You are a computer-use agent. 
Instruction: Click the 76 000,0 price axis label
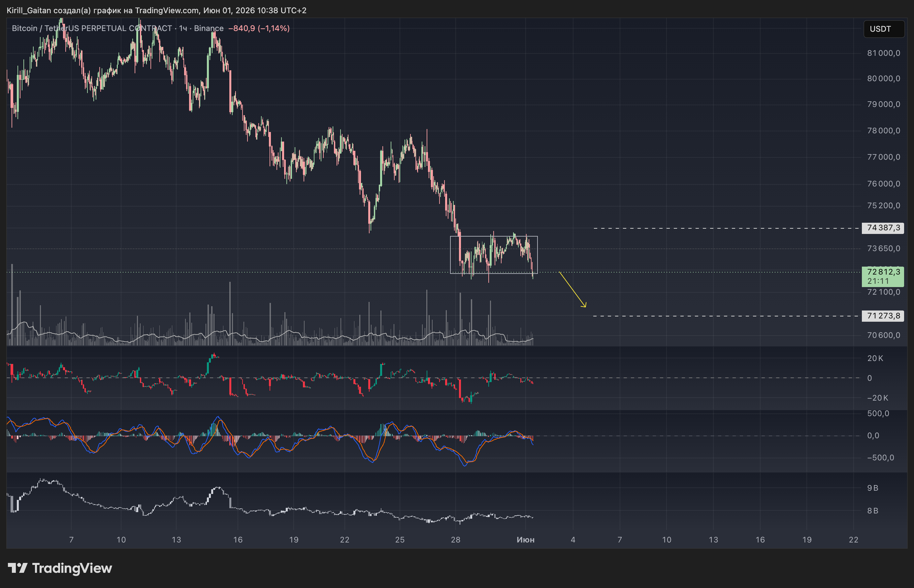click(883, 184)
